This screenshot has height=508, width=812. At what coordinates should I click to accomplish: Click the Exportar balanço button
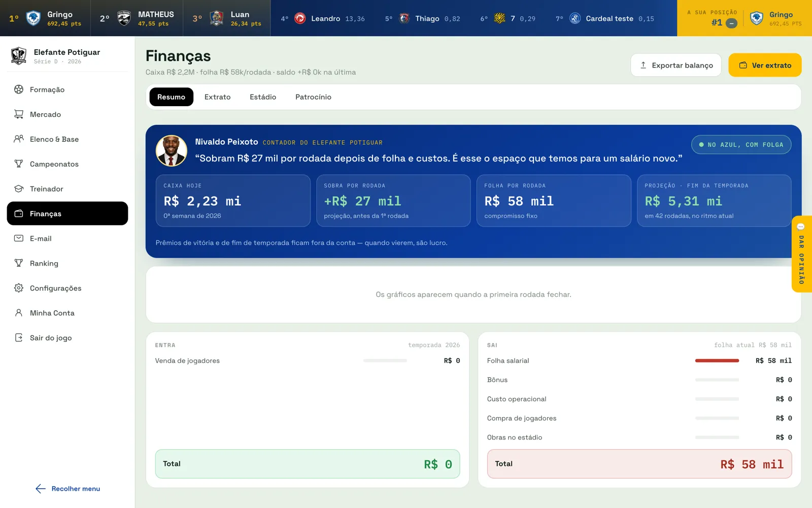(x=676, y=65)
